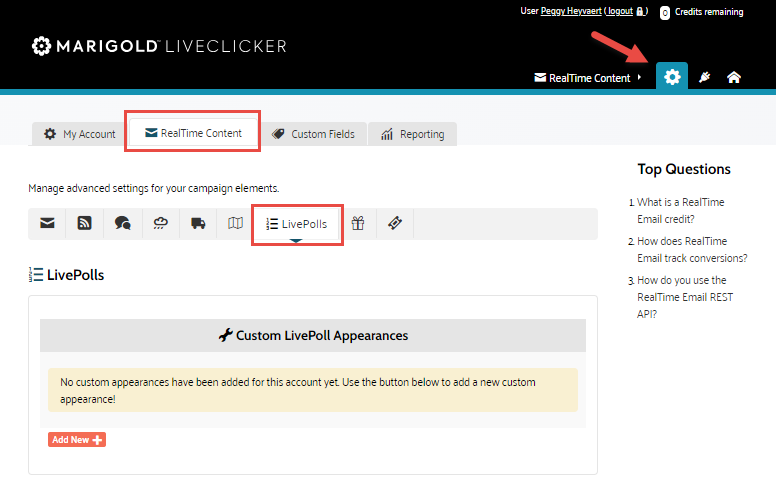Open the map settings icon
This screenshot has width=776, height=497.
(235, 224)
